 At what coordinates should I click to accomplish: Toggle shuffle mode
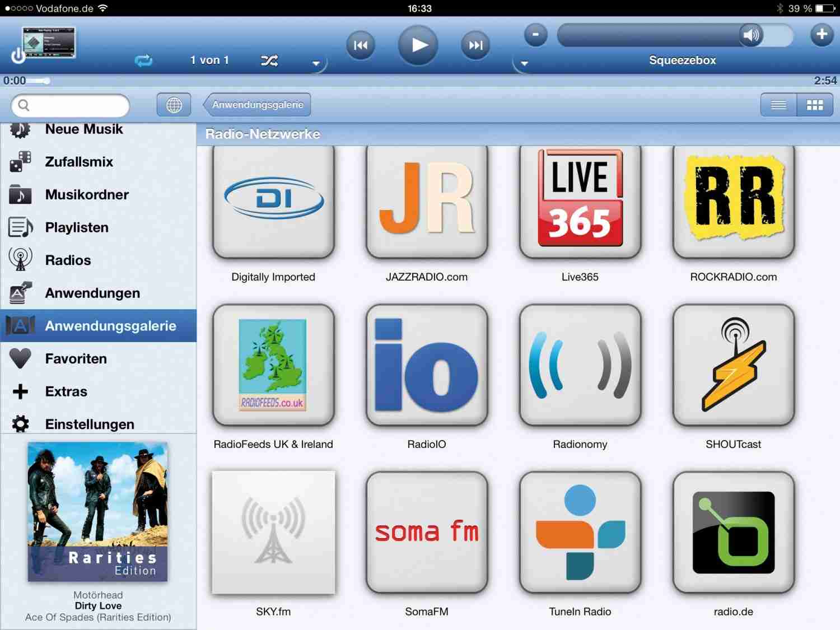click(x=269, y=60)
